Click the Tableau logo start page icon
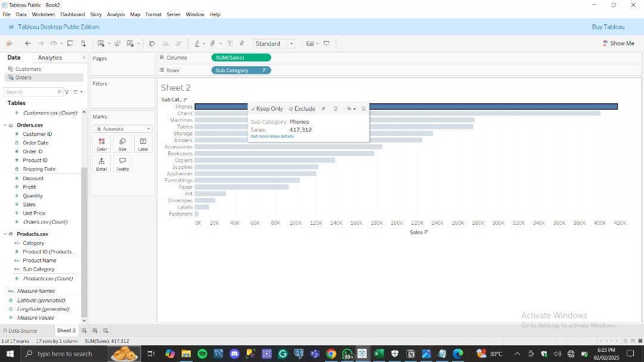 pos(9,43)
